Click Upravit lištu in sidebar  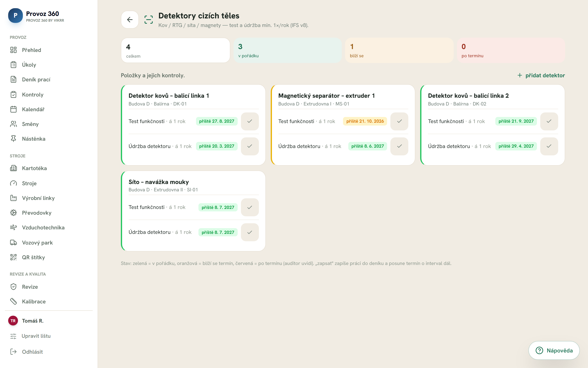30,336
